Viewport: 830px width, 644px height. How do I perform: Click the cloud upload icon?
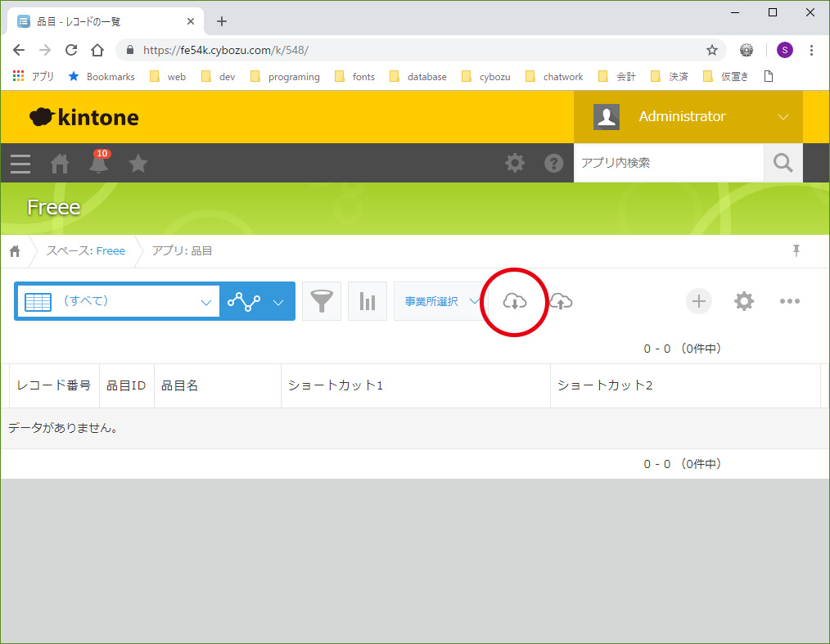561,301
